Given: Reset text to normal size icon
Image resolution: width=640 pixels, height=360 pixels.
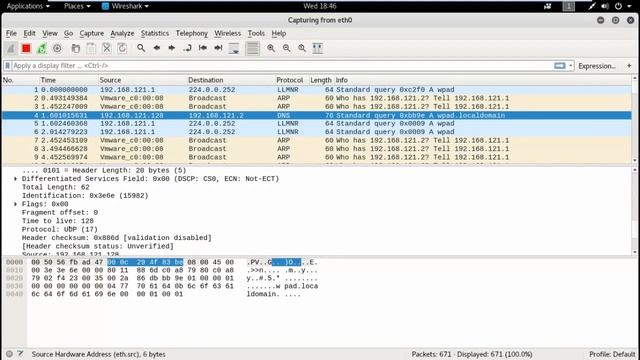Looking at the screenshot, I should click(x=302, y=48).
